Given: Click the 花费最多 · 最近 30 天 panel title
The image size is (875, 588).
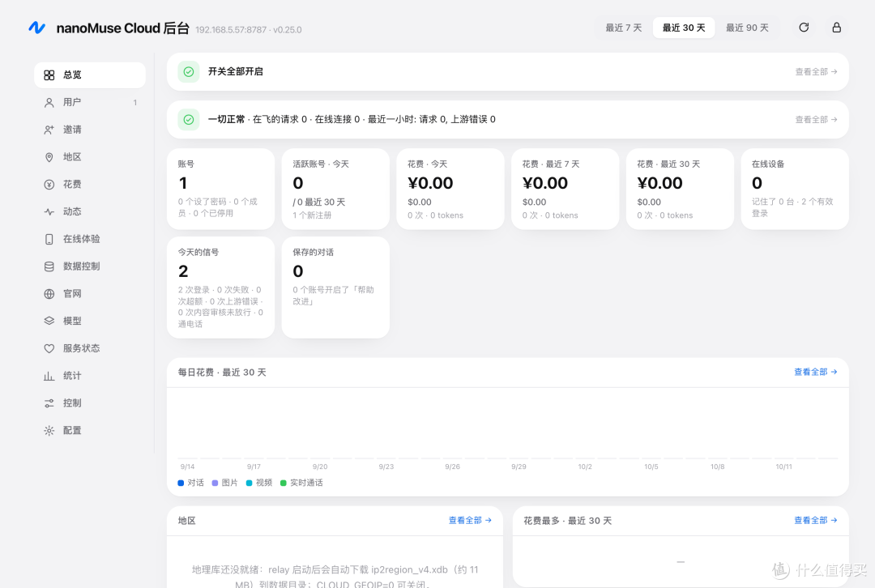Looking at the screenshot, I should pyautogui.click(x=567, y=521).
